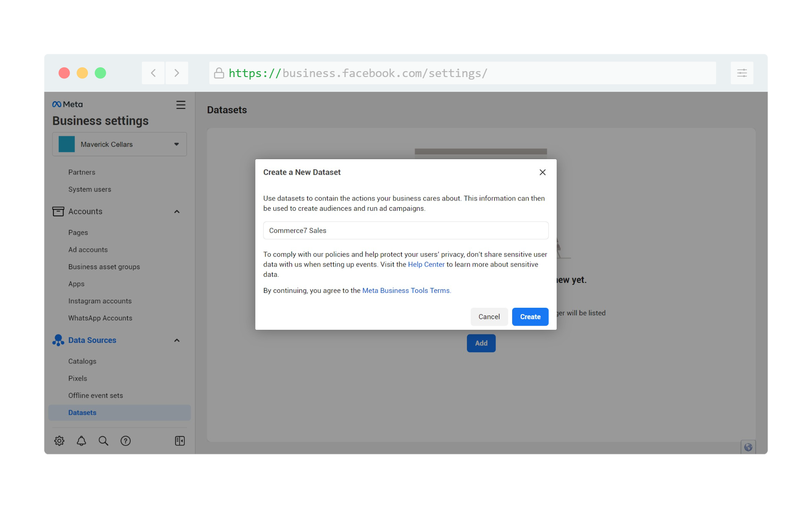Open Business asset groups

coord(104,267)
